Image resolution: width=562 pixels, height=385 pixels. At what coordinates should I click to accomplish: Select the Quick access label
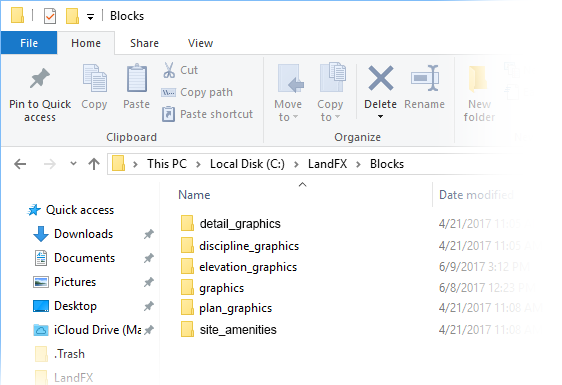(80, 210)
